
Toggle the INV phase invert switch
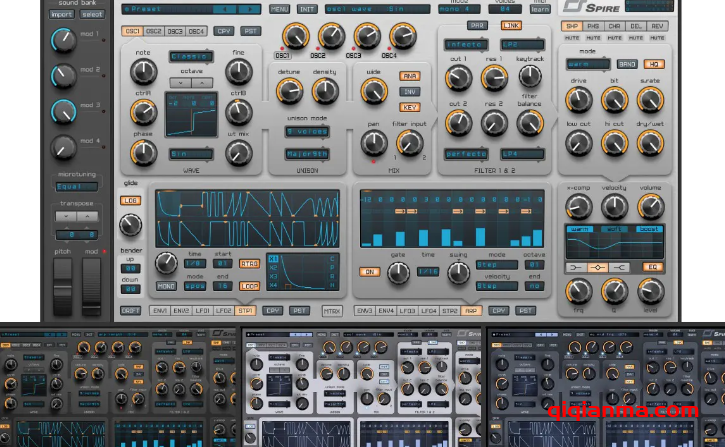click(410, 91)
